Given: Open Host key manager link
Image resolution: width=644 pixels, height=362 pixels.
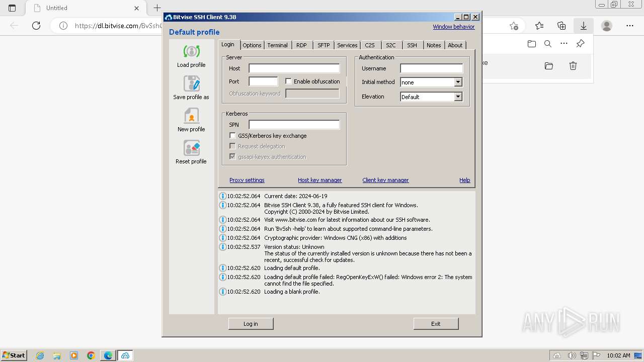Looking at the screenshot, I should click(319, 180).
